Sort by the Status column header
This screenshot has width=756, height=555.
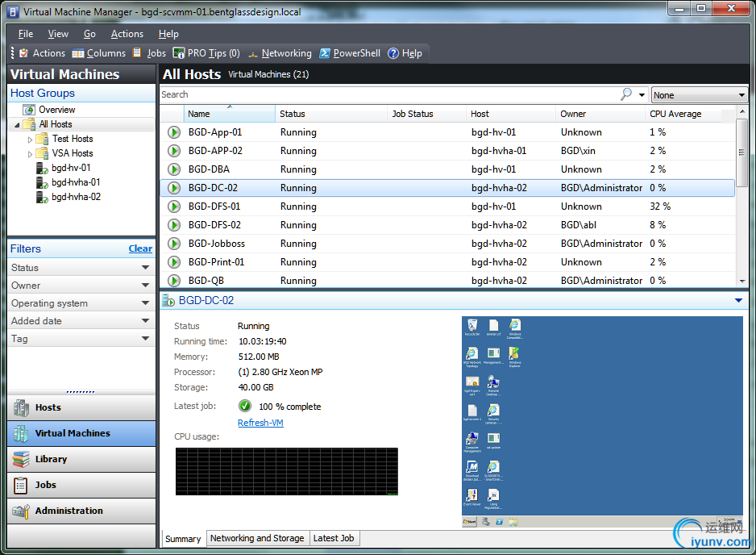[x=331, y=114]
